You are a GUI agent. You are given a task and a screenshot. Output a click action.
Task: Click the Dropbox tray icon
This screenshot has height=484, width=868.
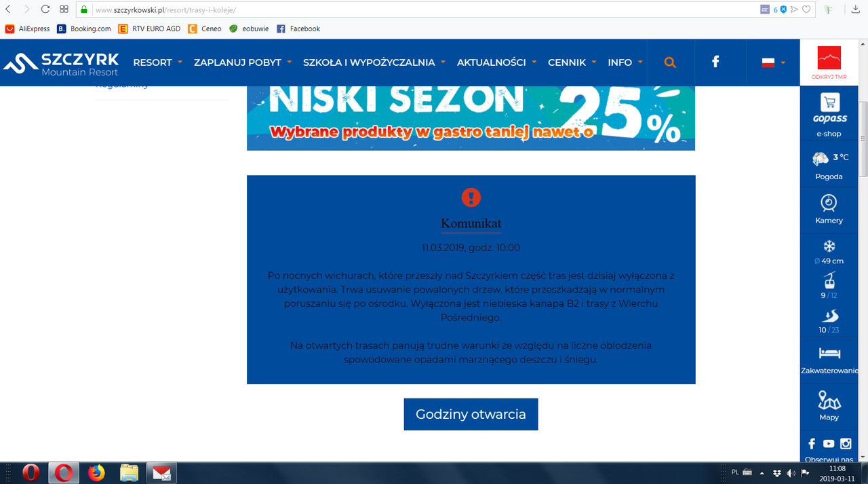tap(777, 472)
